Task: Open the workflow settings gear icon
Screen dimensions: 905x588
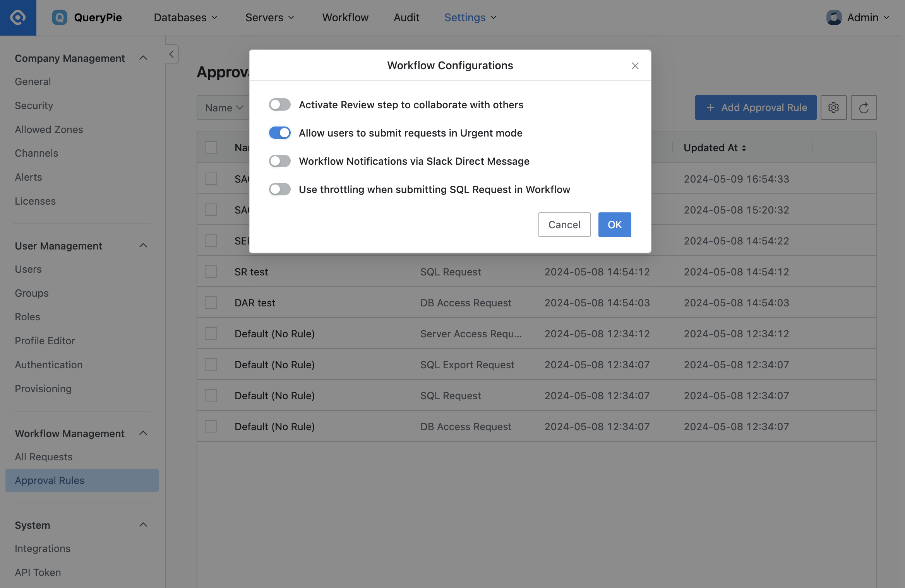Action: tap(833, 108)
